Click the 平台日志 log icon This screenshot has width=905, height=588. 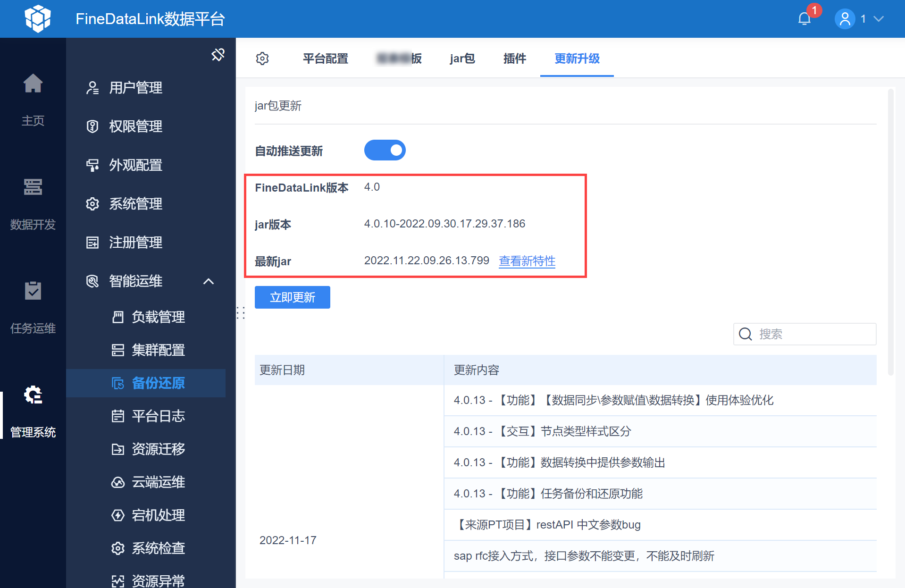[118, 416]
